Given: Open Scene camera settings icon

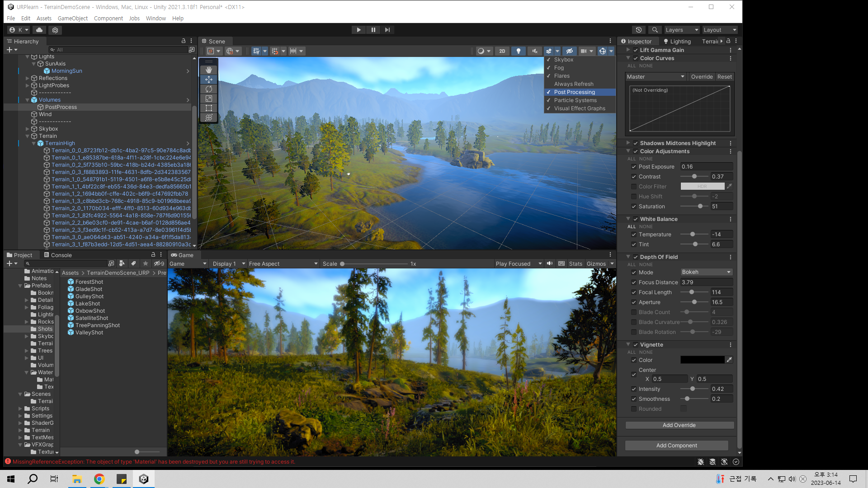Looking at the screenshot, I should click(x=584, y=51).
